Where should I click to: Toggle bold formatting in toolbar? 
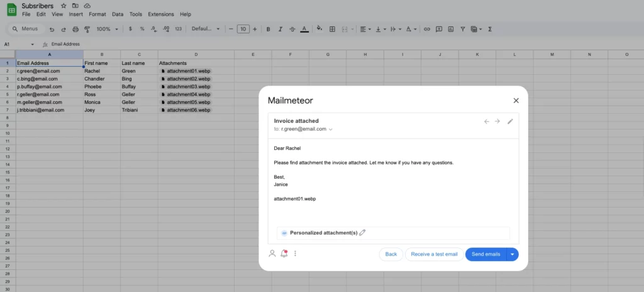[x=268, y=29]
